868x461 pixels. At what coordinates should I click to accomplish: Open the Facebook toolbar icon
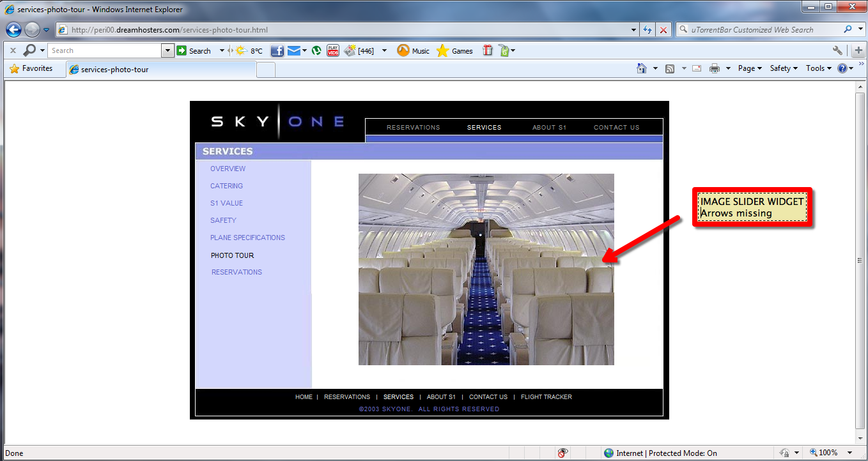point(277,51)
